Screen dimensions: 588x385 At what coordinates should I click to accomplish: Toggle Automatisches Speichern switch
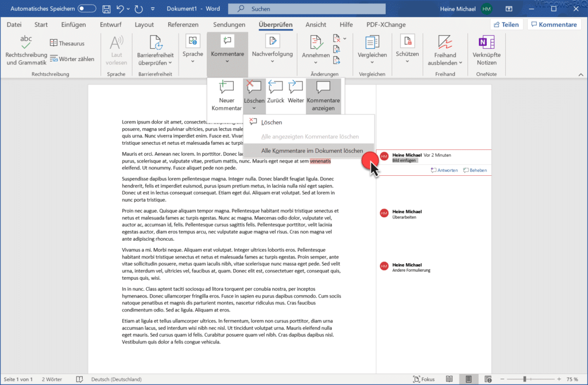pyautogui.click(x=87, y=9)
